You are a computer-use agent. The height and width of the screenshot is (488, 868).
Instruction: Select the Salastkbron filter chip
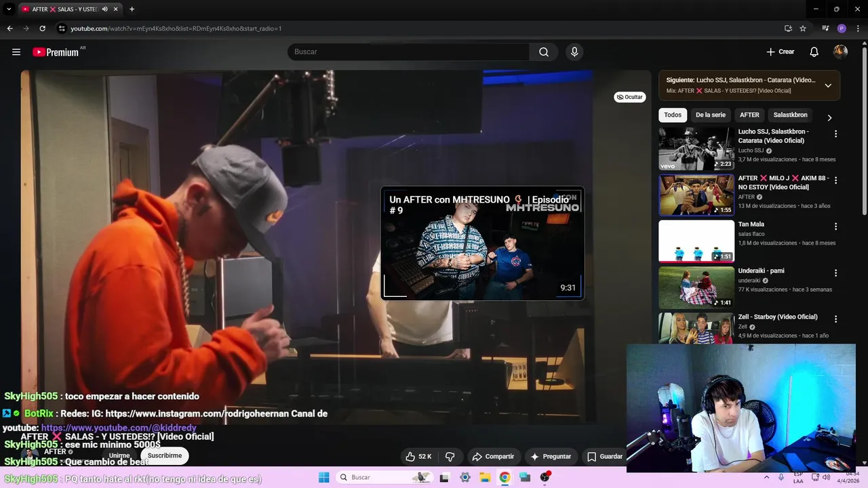click(791, 115)
